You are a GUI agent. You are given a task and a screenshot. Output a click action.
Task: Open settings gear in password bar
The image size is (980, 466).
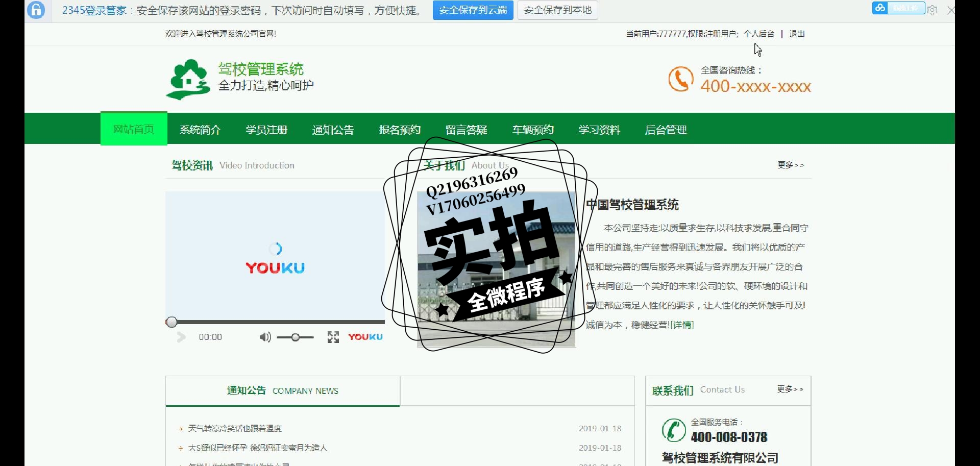click(932, 10)
